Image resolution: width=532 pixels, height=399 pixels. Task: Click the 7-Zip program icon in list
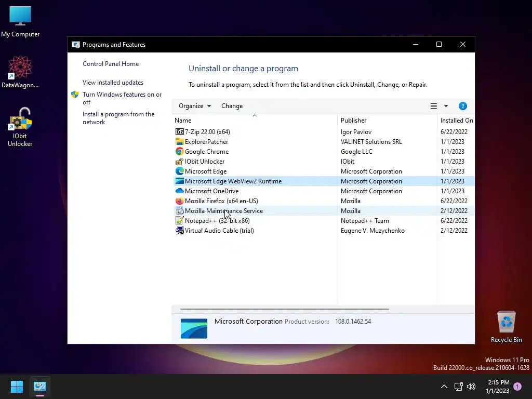click(x=179, y=131)
